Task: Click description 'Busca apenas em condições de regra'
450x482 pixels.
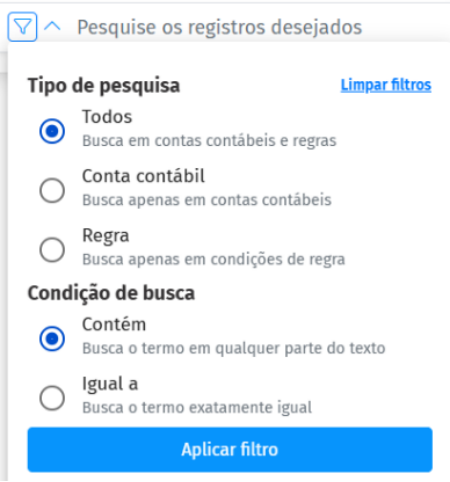Action: click(x=213, y=259)
